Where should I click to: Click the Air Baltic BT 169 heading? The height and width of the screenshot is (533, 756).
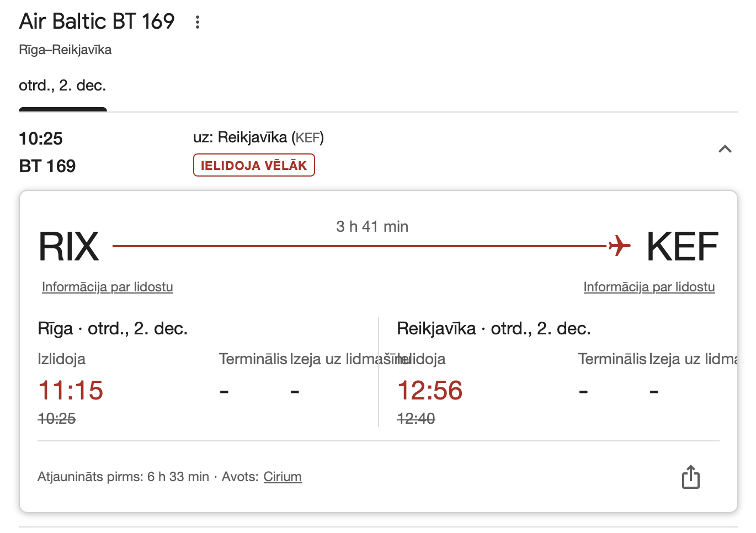(97, 22)
